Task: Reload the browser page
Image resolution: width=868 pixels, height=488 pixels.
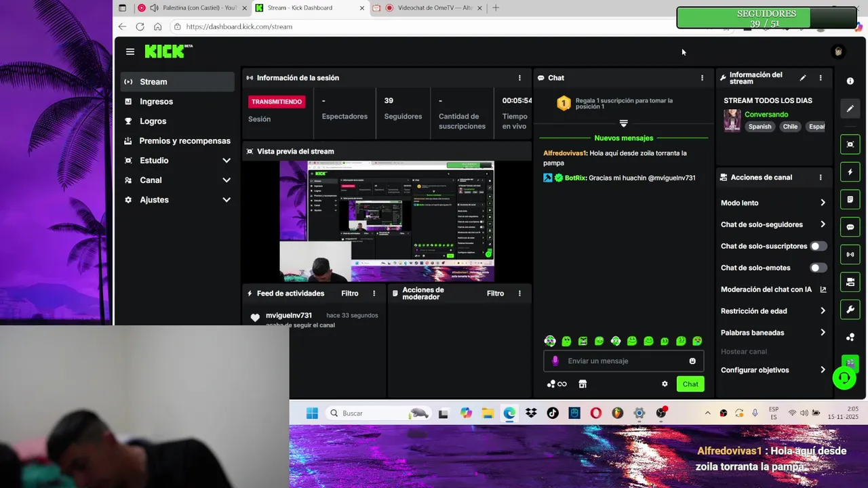Action: tap(140, 26)
